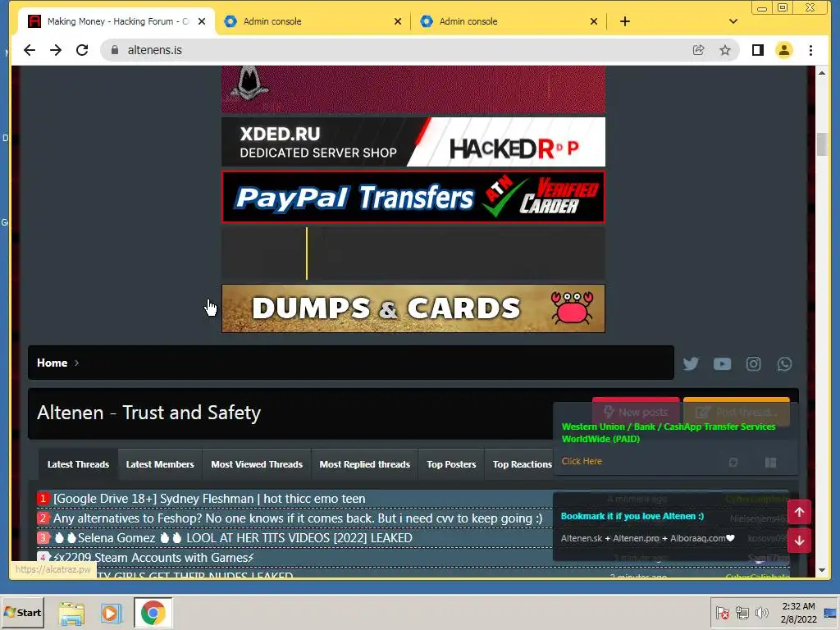Screen dimensions: 840x630
Task: Close the first Admin console tab
Action: point(398,21)
